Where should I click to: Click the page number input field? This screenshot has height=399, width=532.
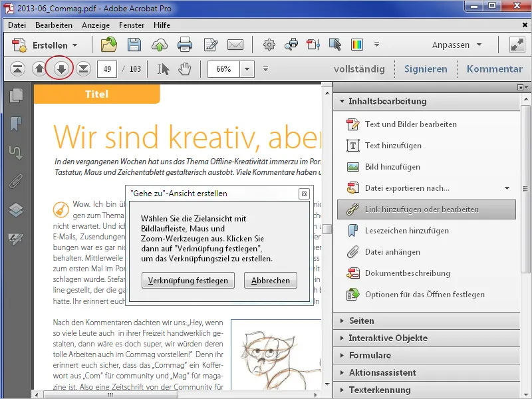tap(107, 69)
